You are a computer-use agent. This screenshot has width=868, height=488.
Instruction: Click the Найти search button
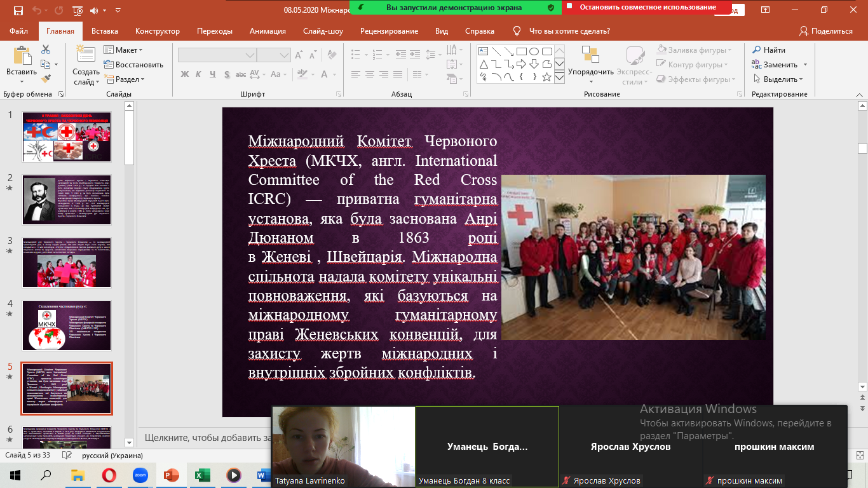pos(769,50)
